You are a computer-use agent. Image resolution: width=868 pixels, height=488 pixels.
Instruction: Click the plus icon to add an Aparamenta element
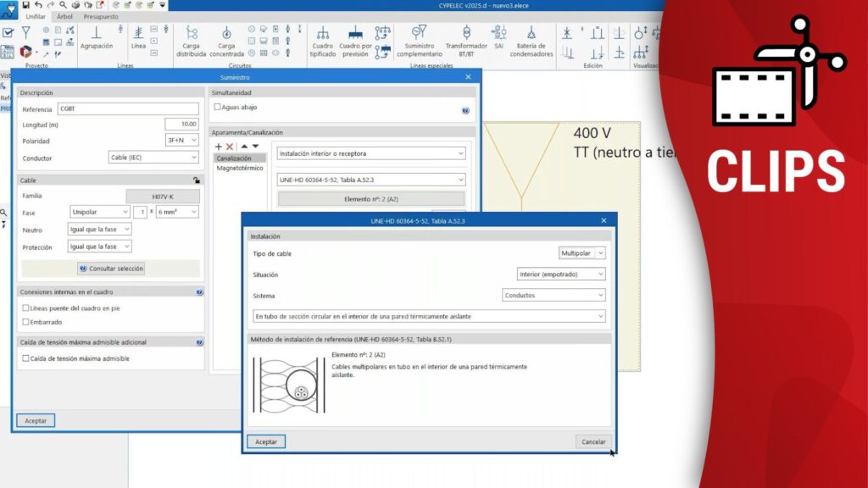pyautogui.click(x=219, y=147)
